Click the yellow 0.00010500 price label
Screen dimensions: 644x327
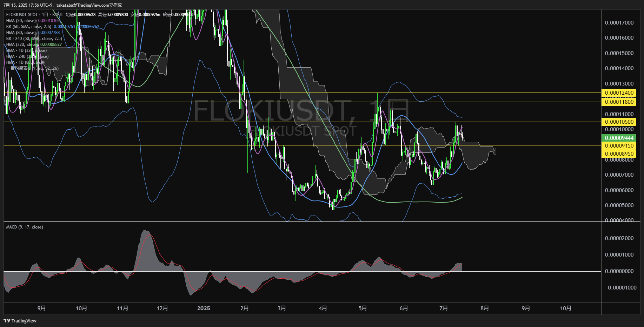[619, 122]
